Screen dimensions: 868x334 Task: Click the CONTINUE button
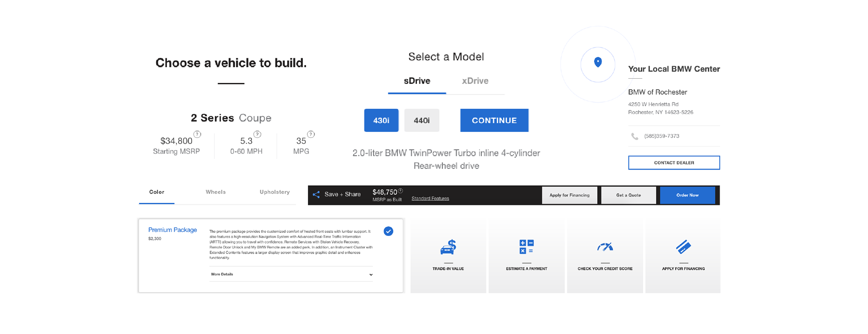pyautogui.click(x=494, y=120)
